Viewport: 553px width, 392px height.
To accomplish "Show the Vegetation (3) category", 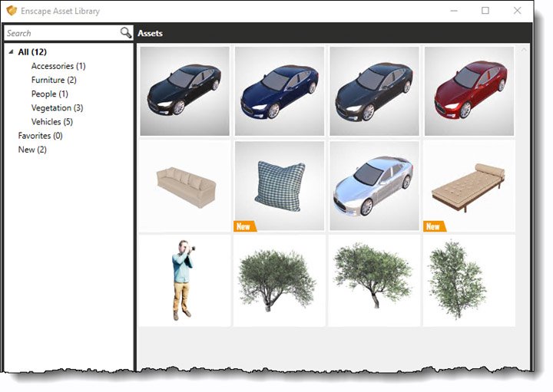I will click(x=57, y=107).
